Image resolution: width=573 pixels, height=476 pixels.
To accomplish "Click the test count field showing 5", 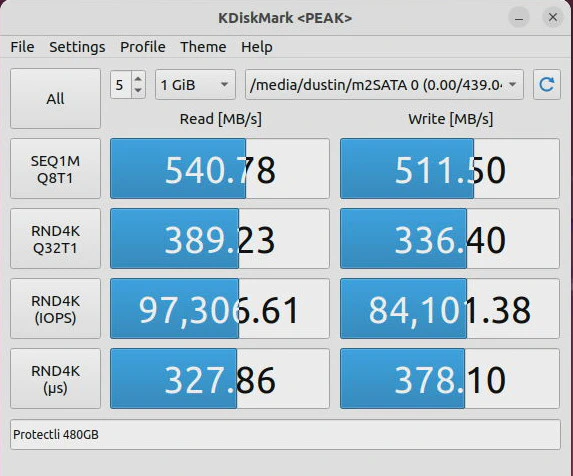I will click(121, 85).
